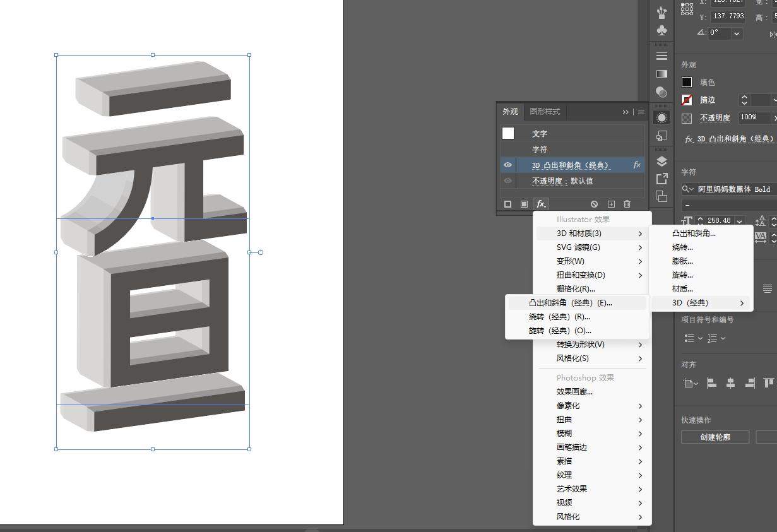Click the VA kerning icon

pos(761,237)
